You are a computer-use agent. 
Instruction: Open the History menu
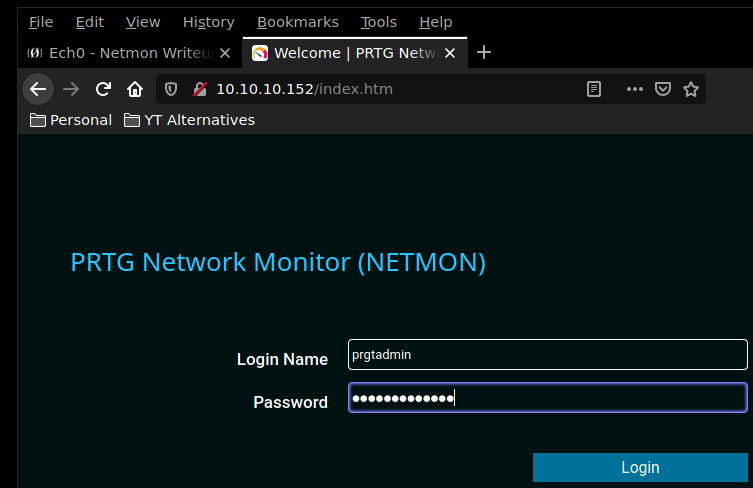208,22
